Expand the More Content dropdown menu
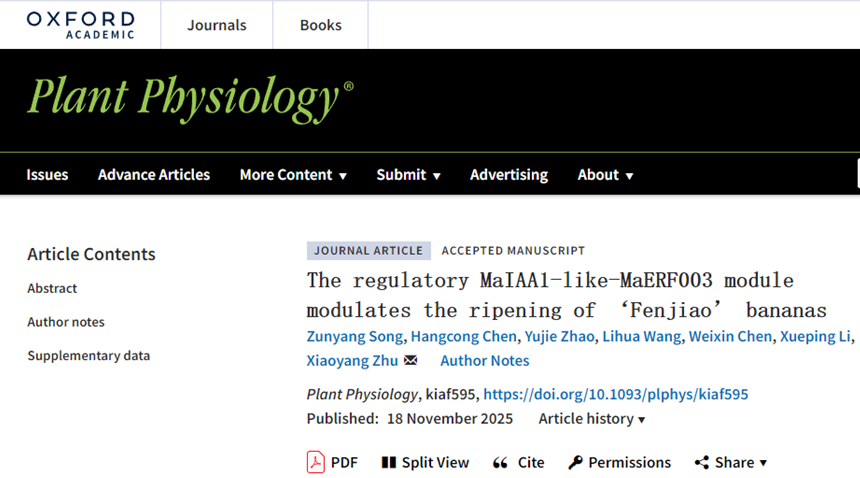Screen dimensions: 860x478 (x=293, y=175)
